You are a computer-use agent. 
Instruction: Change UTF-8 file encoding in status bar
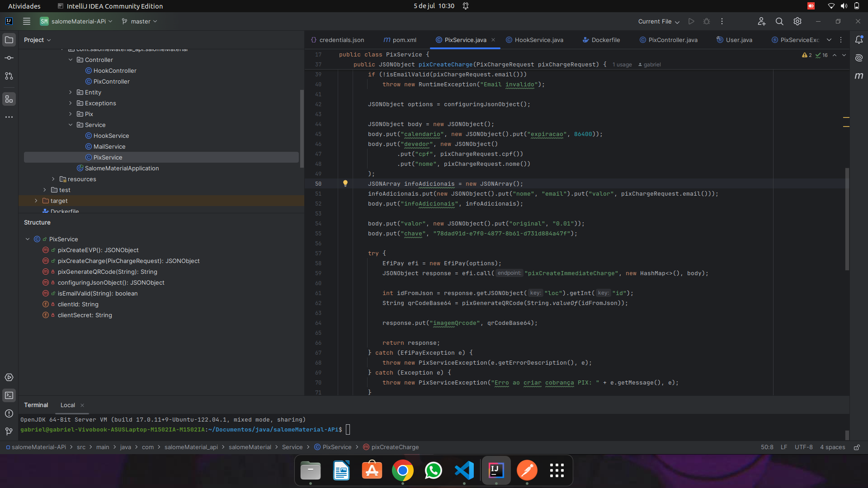[x=803, y=447]
